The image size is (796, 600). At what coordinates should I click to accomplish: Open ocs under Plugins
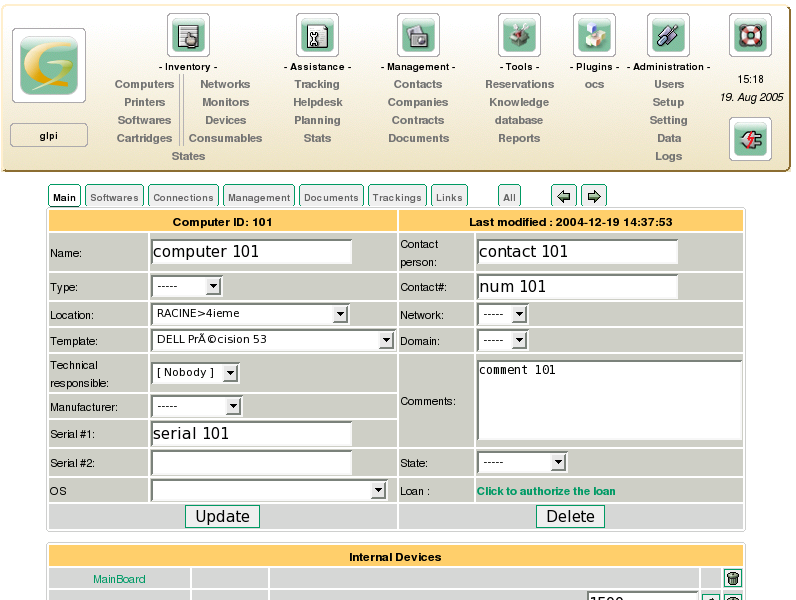click(594, 84)
